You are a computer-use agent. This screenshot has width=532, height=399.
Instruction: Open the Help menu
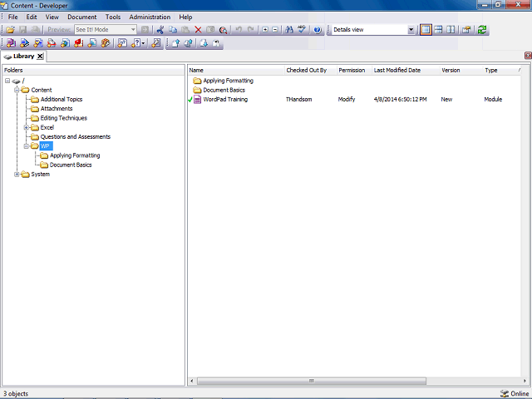[x=185, y=17]
